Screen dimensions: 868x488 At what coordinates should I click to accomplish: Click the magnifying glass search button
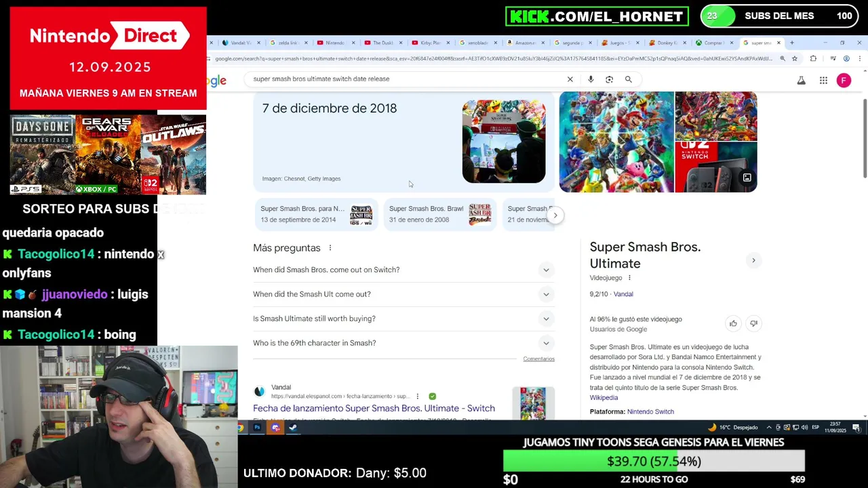(629, 79)
